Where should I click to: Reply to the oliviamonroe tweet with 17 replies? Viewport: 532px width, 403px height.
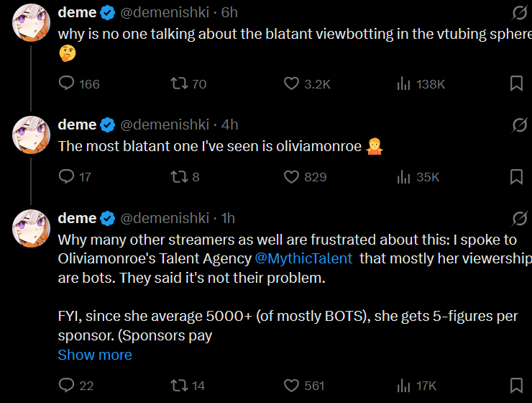click(x=67, y=177)
